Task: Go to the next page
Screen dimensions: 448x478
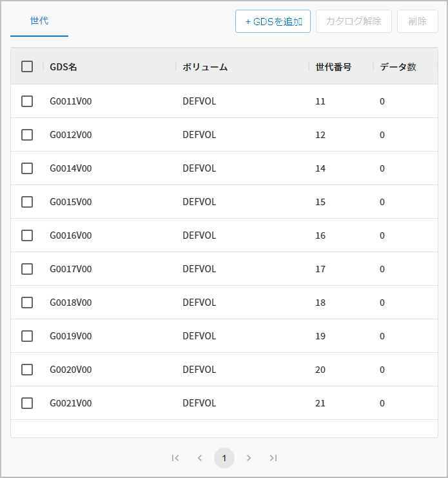Action: pyautogui.click(x=249, y=458)
